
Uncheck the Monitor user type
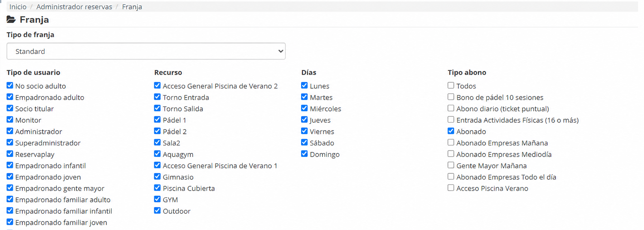tap(10, 119)
